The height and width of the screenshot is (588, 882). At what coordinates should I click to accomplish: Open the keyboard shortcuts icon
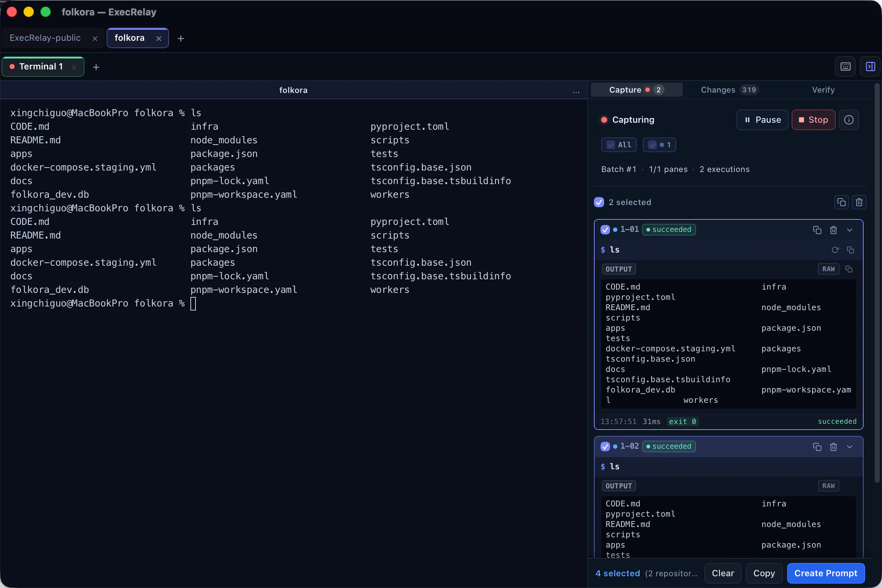coord(845,67)
